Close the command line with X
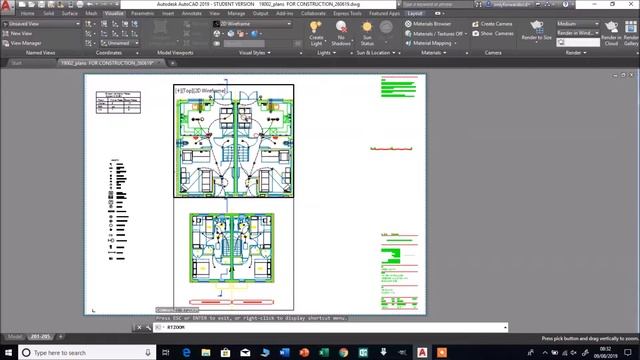 point(139,327)
